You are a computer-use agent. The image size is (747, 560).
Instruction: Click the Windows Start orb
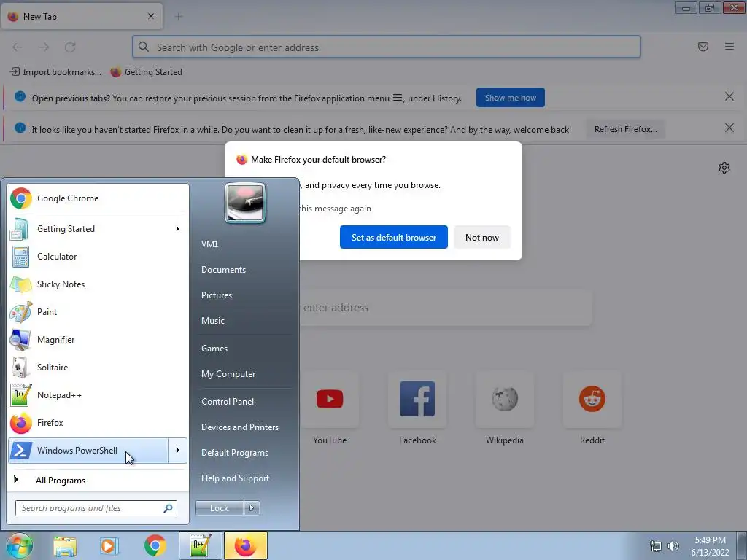click(19, 545)
